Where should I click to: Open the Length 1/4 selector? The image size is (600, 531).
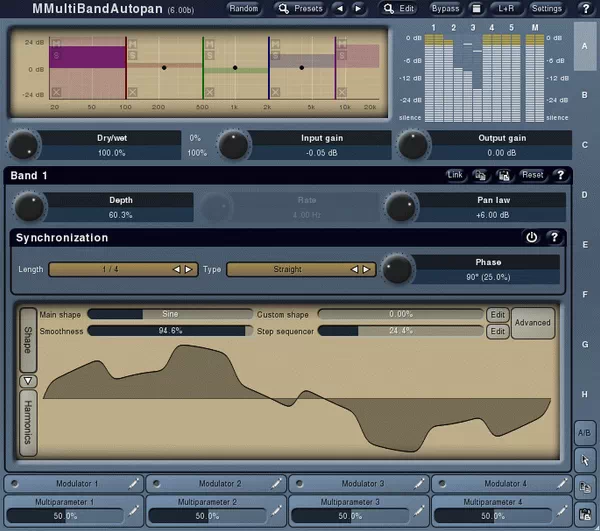(x=123, y=269)
